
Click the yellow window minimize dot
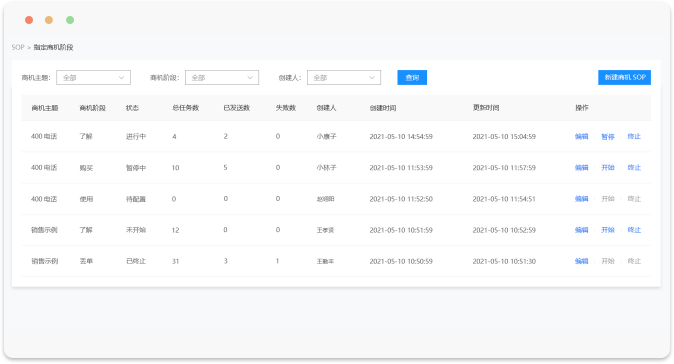[49, 20]
